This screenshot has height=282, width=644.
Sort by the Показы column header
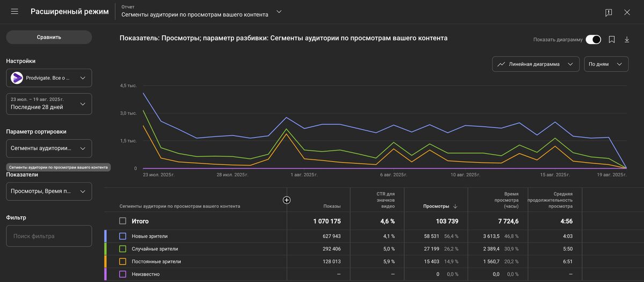click(x=332, y=206)
